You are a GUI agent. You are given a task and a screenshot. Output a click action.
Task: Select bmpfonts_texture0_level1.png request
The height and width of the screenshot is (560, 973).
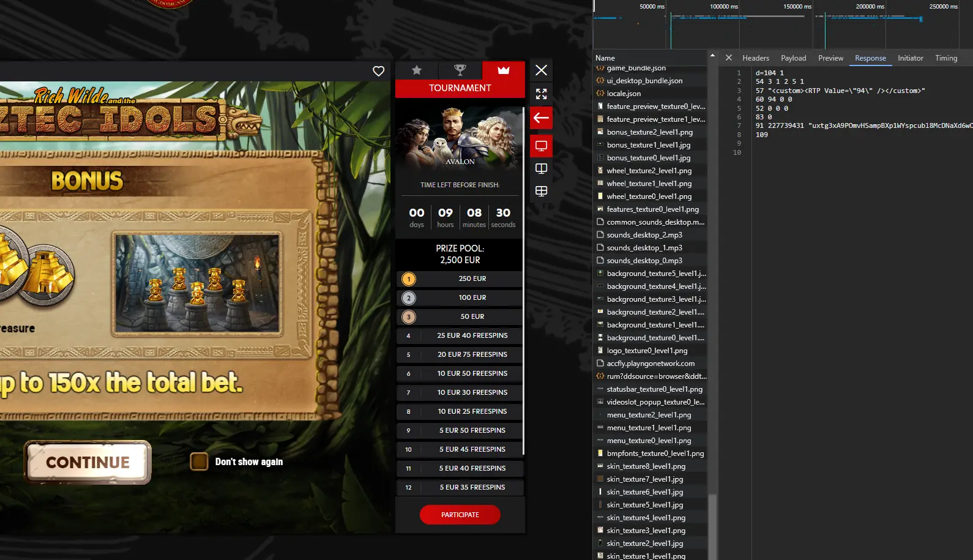651,454
